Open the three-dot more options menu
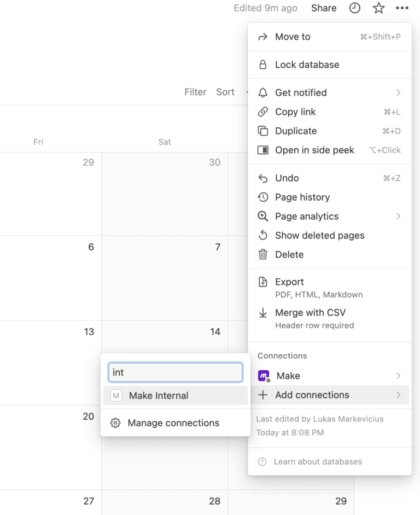The height and width of the screenshot is (515, 420). pyautogui.click(x=402, y=8)
